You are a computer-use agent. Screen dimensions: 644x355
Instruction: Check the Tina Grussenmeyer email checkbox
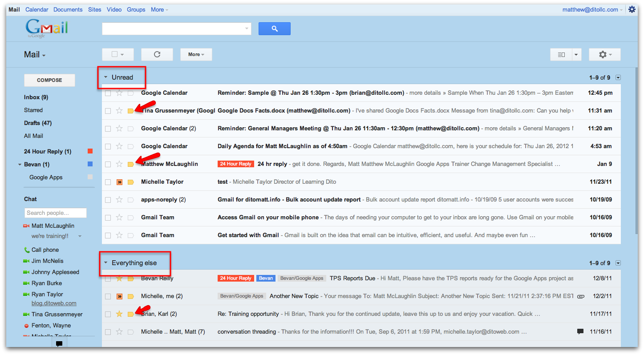tap(108, 111)
